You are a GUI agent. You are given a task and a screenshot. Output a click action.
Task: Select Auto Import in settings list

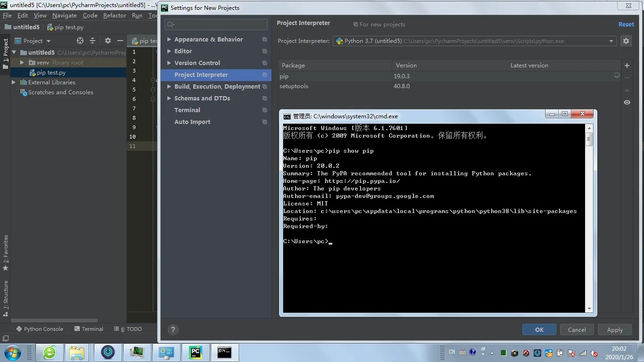(x=192, y=122)
